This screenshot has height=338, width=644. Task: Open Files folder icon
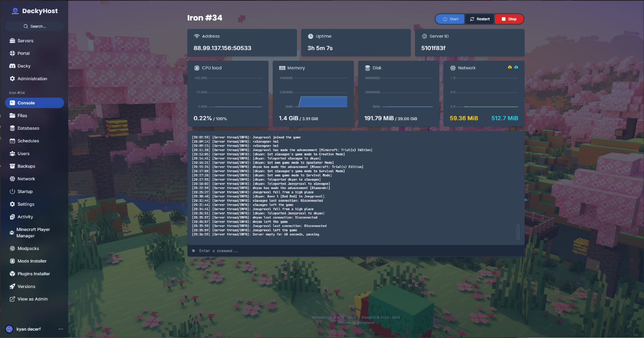(12, 115)
